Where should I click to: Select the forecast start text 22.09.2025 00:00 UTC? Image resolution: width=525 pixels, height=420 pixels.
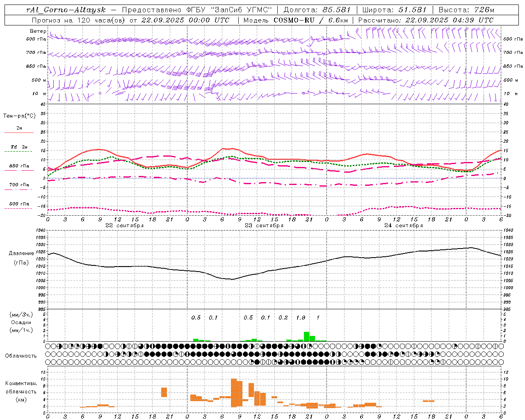185,20
